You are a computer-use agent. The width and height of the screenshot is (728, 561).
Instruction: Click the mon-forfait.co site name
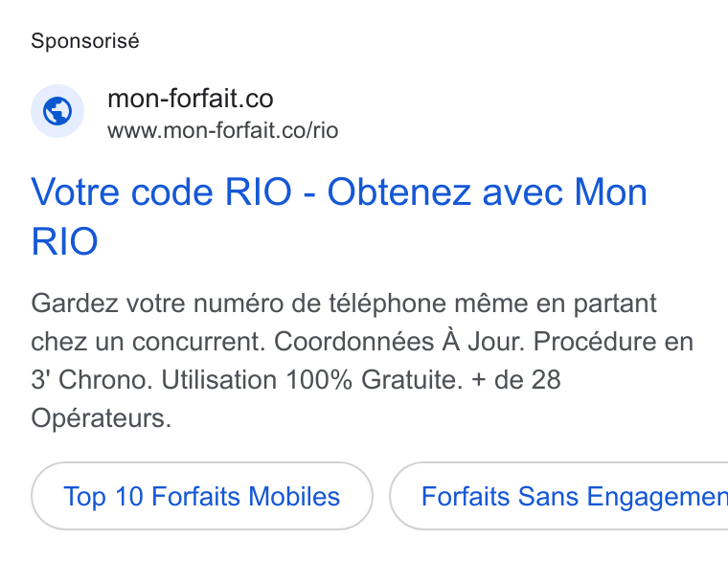(191, 99)
